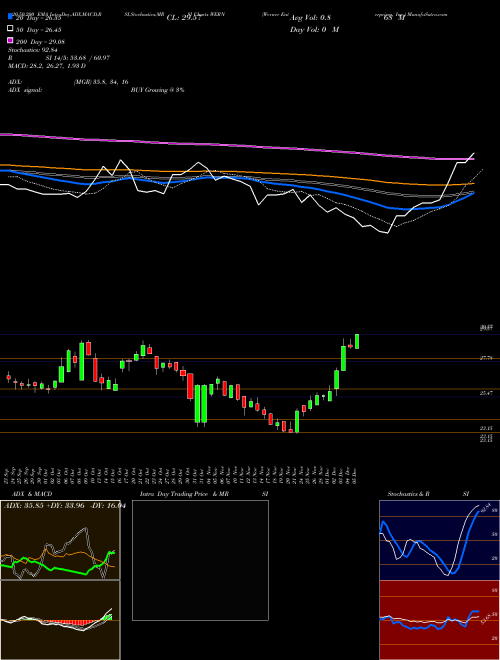Click the white 50 Day legend swatch
The image size is (500, 660).
point(10,29)
